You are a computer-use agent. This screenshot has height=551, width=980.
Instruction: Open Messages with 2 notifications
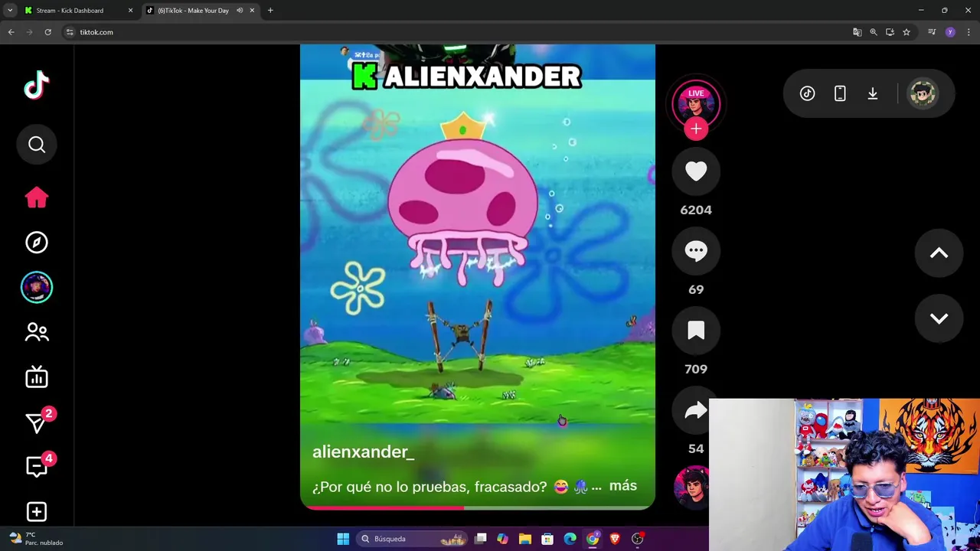(37, 422)
